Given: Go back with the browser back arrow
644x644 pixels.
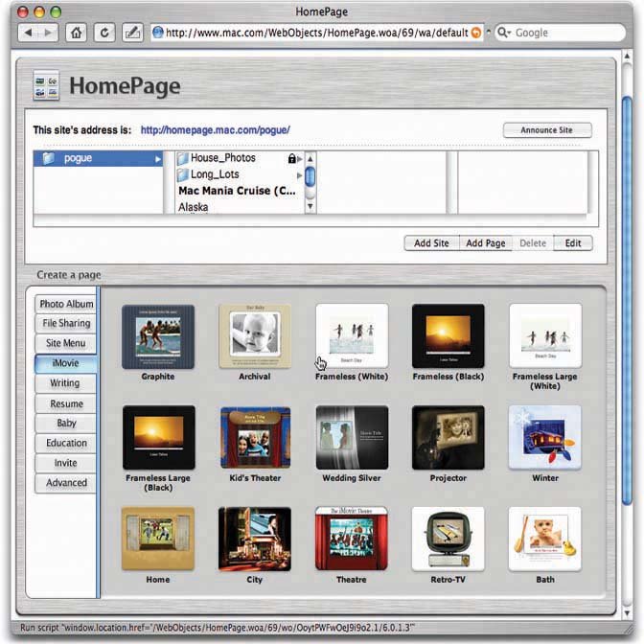Looking at the screenshot, I should point(29,33).
